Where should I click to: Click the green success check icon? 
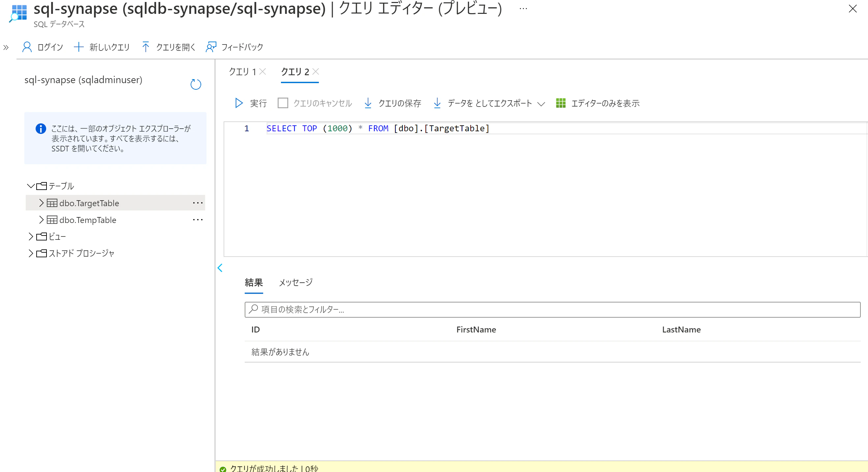tap(223, 469)
